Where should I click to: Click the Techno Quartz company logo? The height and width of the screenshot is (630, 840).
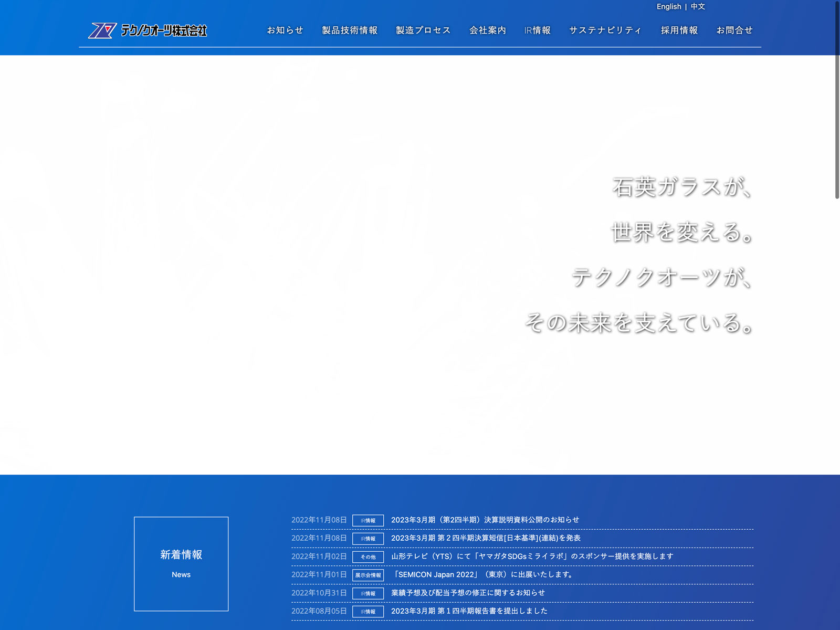point(148,30)
